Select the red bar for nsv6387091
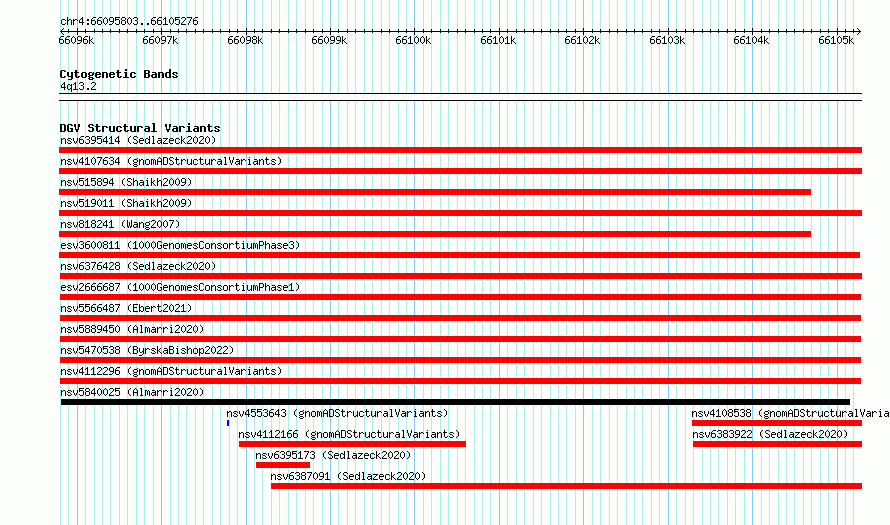The width and height of the screenshot is (890, 525). coord(566,486)
